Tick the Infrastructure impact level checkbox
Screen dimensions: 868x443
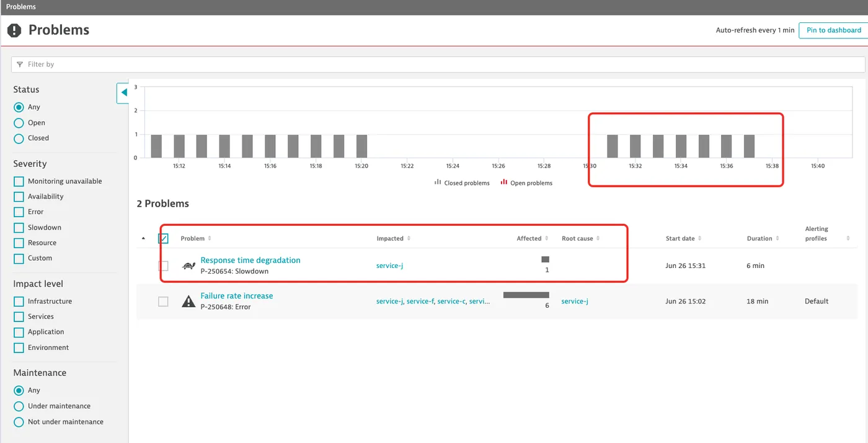click(19, 302)
